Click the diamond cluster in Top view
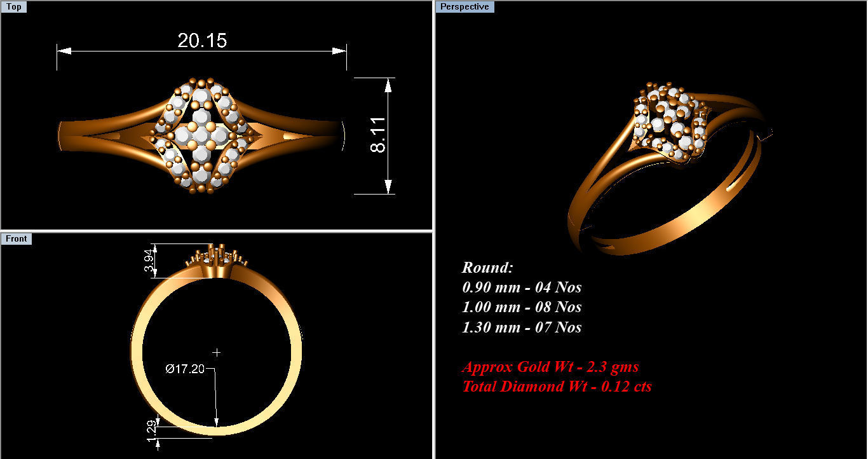Screen dimensions: 868x459 click(x=203, y=135)
